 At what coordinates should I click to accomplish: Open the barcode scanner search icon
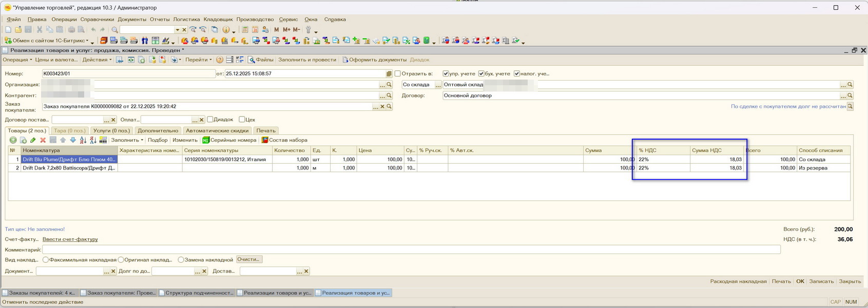point(103,140)
